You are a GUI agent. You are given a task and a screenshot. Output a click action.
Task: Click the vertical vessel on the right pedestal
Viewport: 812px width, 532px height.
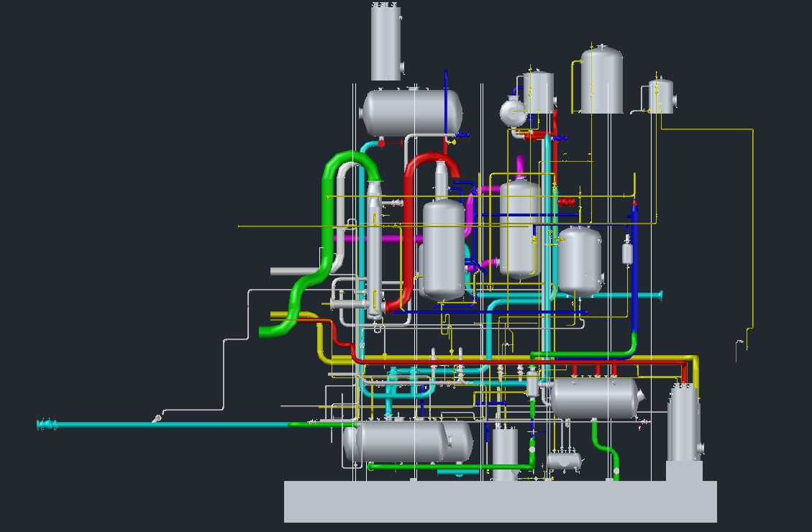pos(683,424)
